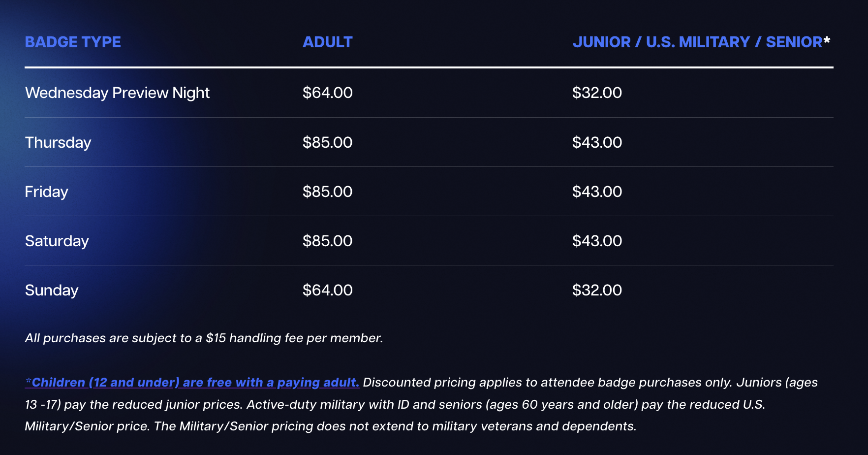Image resolution: width=868 pixels, height=455 pixels.
Task: Click the ADULT column header
Action: coord(327,42)
